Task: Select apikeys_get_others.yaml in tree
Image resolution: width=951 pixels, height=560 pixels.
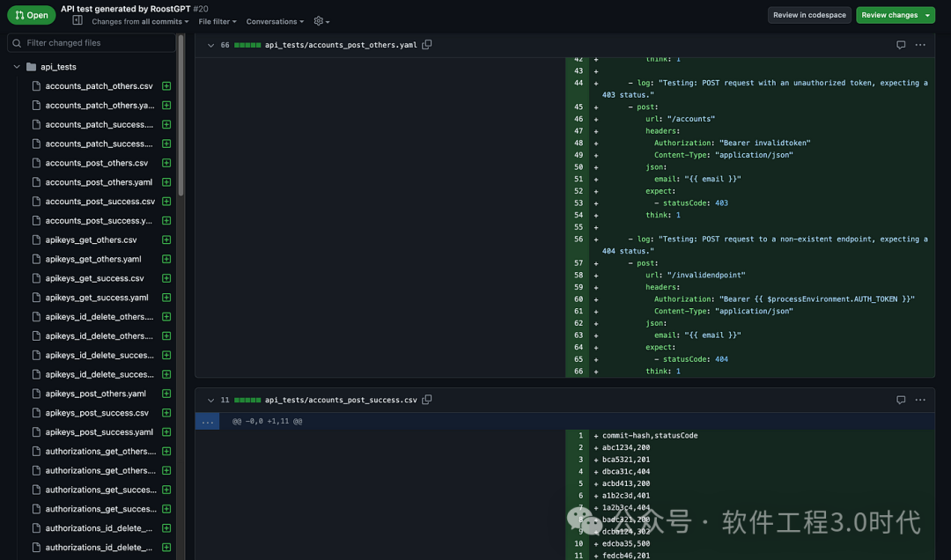Action: pyautogui.click(x=93, y=259)
